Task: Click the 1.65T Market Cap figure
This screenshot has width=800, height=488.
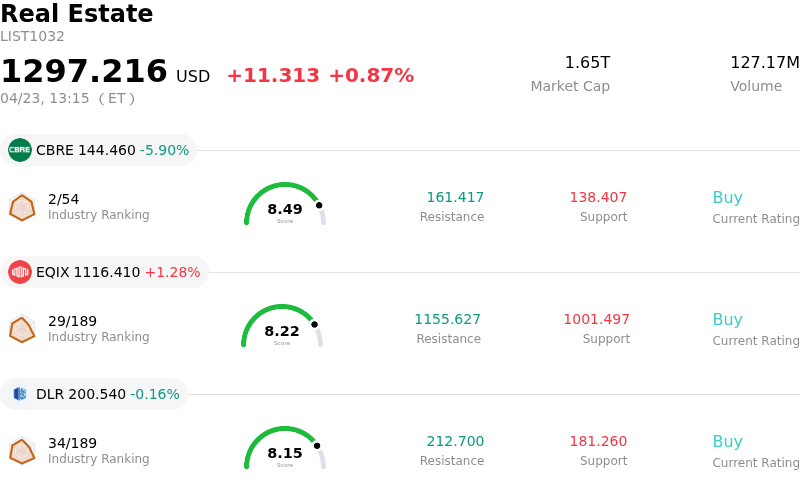Action: pos(587,63)
